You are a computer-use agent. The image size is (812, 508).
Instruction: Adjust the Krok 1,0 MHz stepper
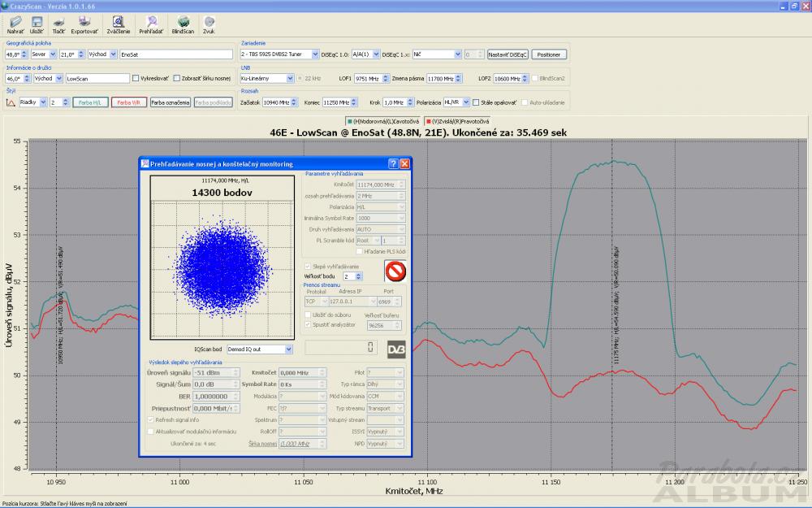tap(410, 102)
